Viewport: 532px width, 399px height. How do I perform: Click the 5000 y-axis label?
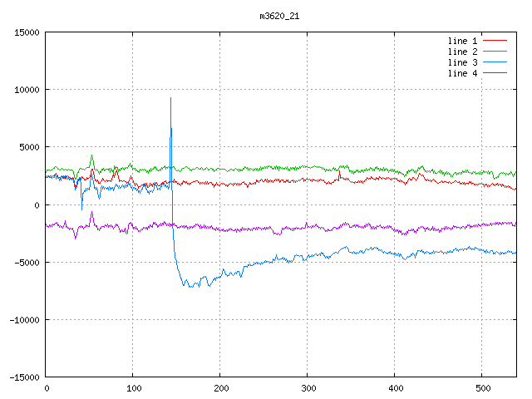click(29, 147)
